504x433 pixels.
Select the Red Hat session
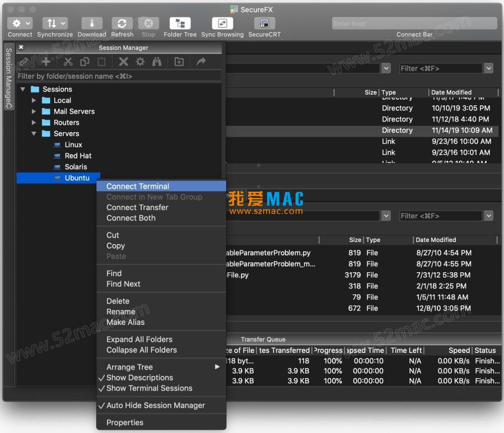[x=78, y=156]
